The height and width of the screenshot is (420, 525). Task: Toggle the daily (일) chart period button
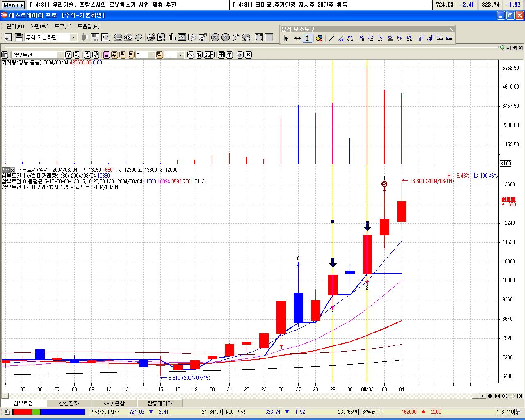(106, 55)
